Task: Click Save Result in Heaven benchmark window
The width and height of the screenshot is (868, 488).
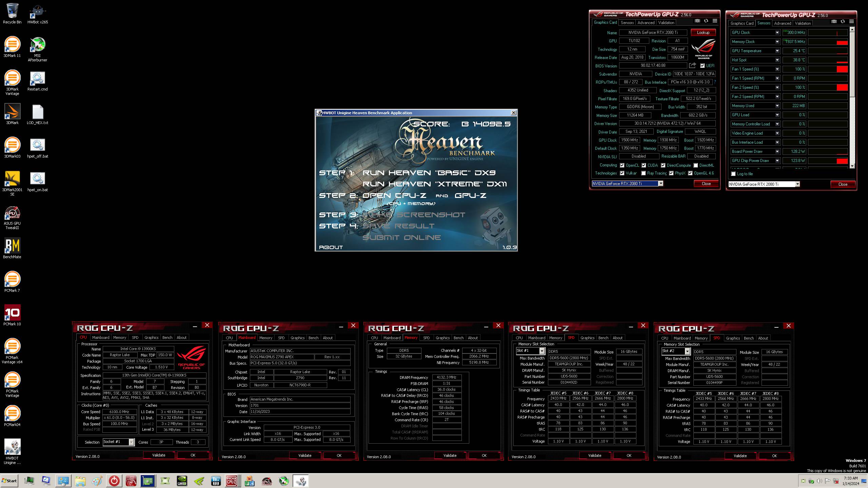Action: (x=398, y=226)
